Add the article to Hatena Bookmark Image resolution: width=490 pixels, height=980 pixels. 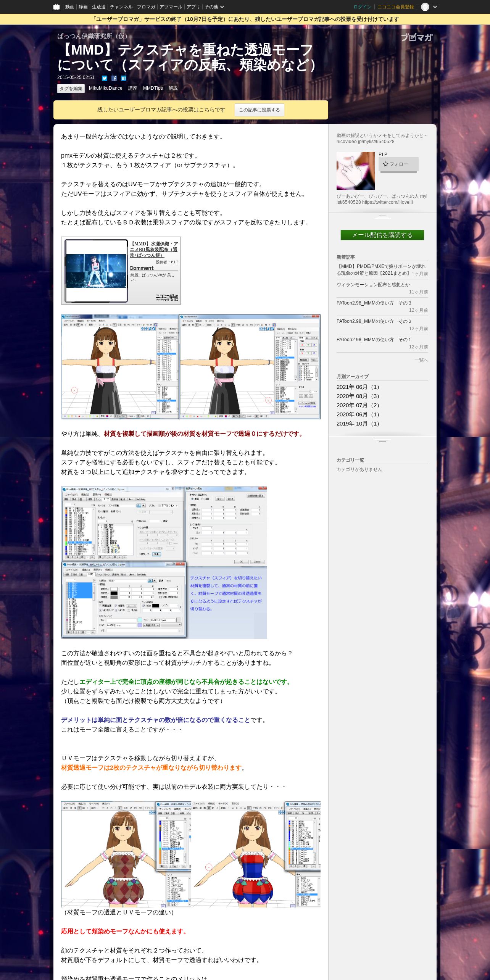(124, 78)
